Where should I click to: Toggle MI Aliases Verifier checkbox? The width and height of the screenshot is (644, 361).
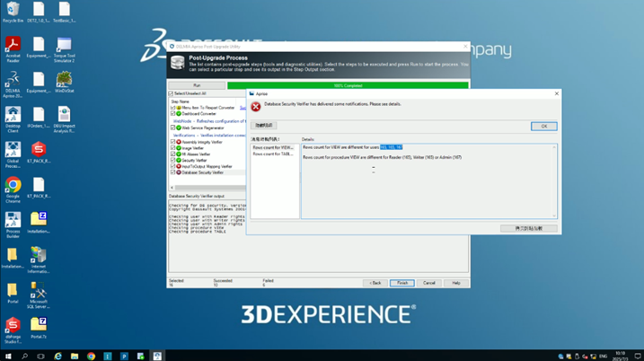[173, 154]
